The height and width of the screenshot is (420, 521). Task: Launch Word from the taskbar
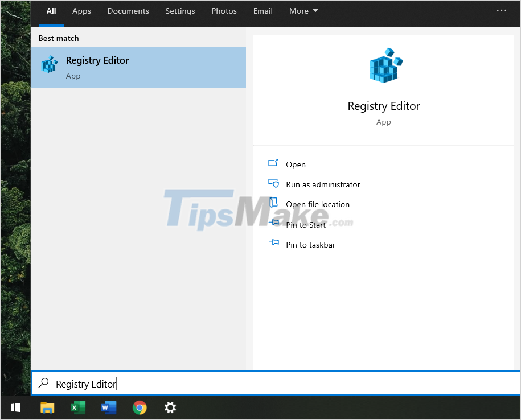(109, 408)
